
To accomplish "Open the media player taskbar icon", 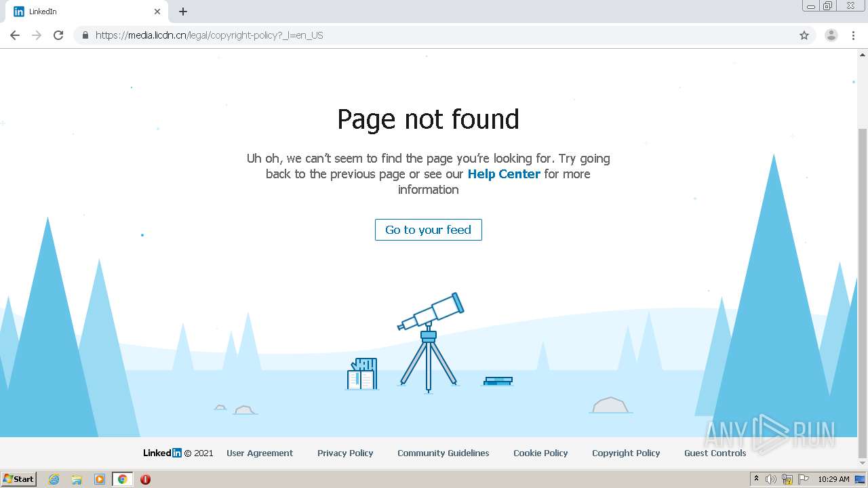I will click(100, 479).
